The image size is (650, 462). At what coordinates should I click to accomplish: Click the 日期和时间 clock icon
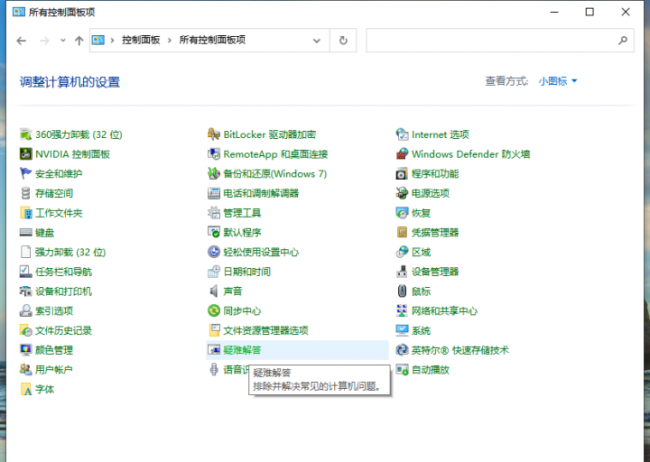[213, 272]
